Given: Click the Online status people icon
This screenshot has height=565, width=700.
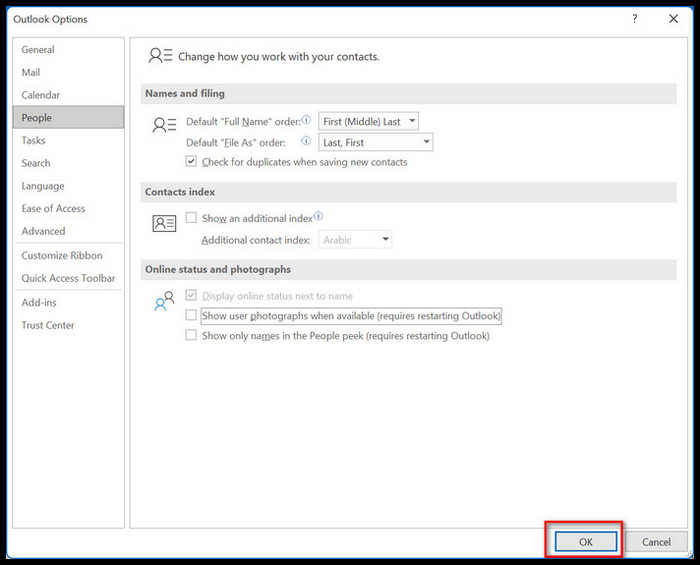Looking at the screenshot, I should (164, 301).
